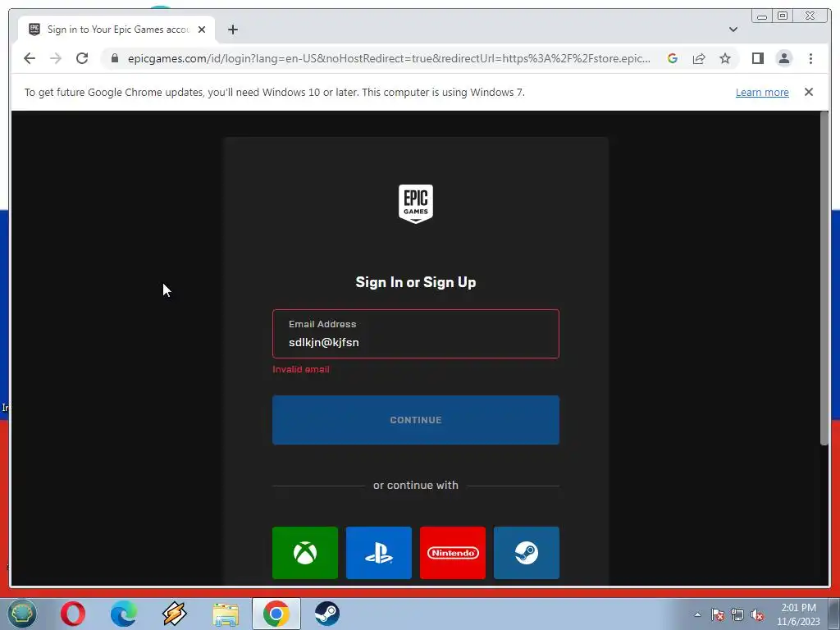Sign in with PlayStation Network icon
Image resolution: width=840 pixels, height=630 pixels.
pyautogui.click(x=379, y=552)
